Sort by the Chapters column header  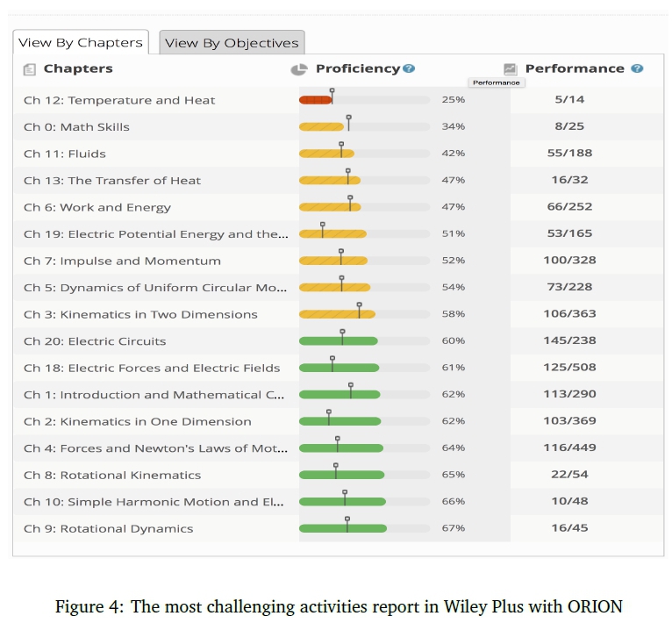[78, 68]
